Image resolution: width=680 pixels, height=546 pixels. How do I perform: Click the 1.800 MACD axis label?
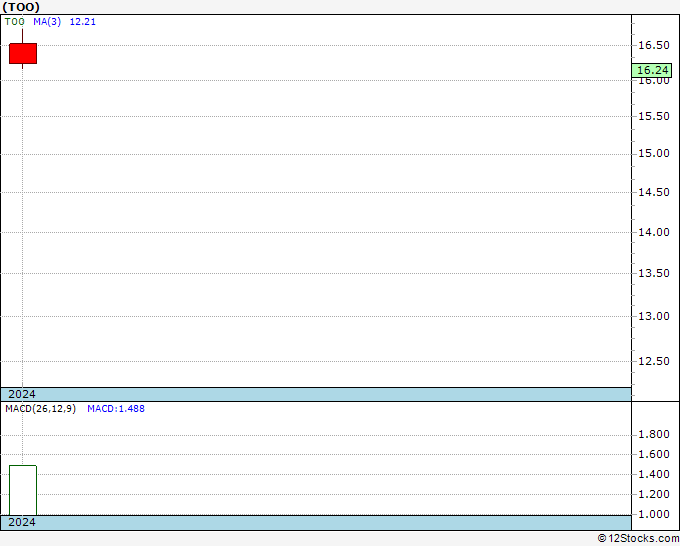tap(654, 435)
